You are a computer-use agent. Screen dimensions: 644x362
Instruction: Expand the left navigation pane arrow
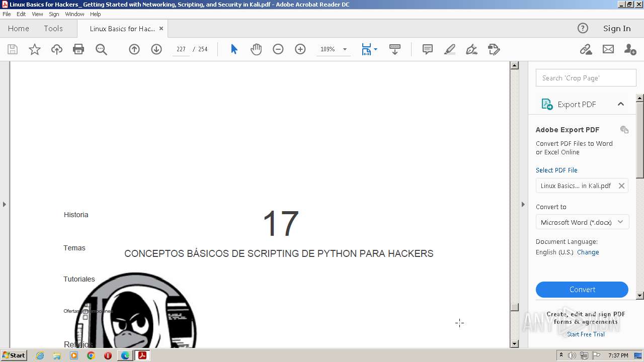click(x=5, y=204)
